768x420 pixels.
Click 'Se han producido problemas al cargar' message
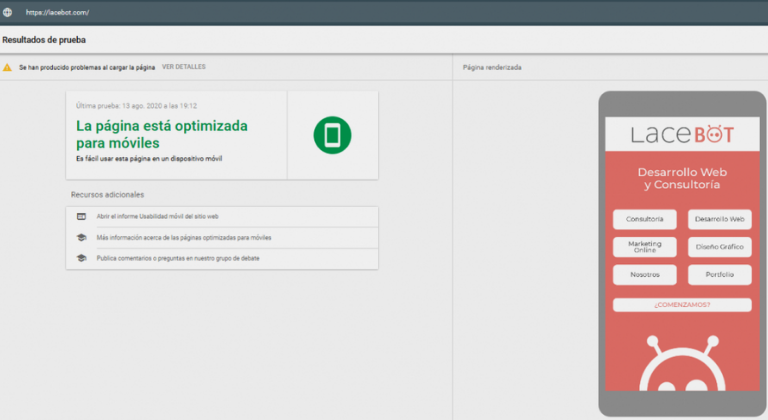87,68
